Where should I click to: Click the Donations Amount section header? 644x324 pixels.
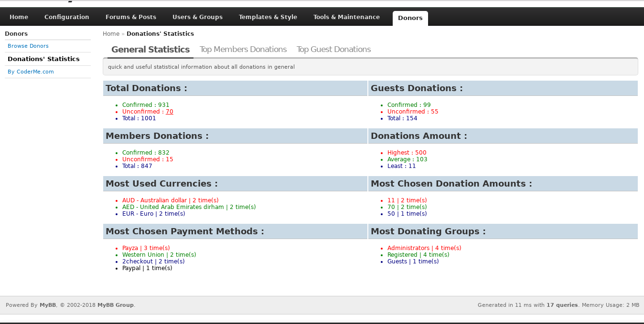tap(419, 136)
